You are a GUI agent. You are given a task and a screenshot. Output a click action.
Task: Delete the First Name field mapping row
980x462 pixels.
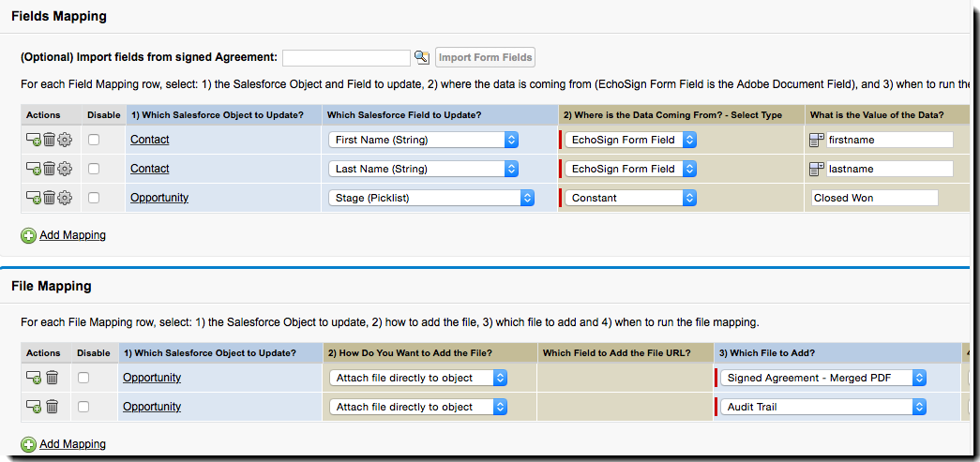49,140
